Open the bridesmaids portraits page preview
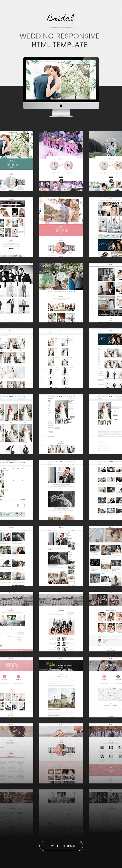 pyautogui.click(x=105, y=622)
